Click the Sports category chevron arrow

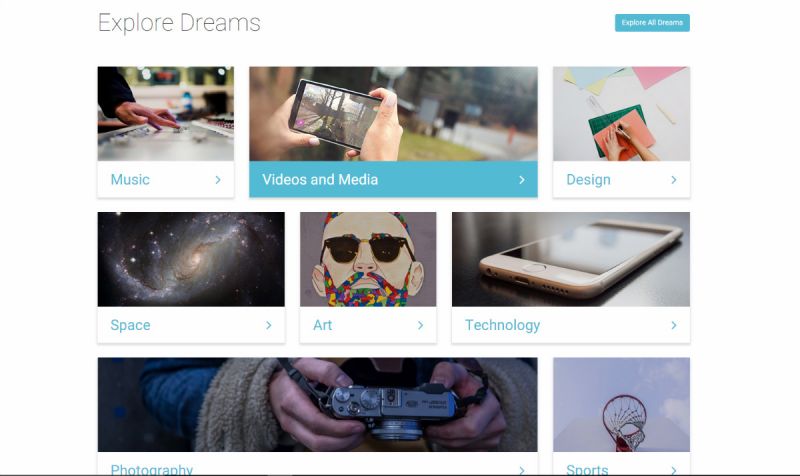point(674,470)
